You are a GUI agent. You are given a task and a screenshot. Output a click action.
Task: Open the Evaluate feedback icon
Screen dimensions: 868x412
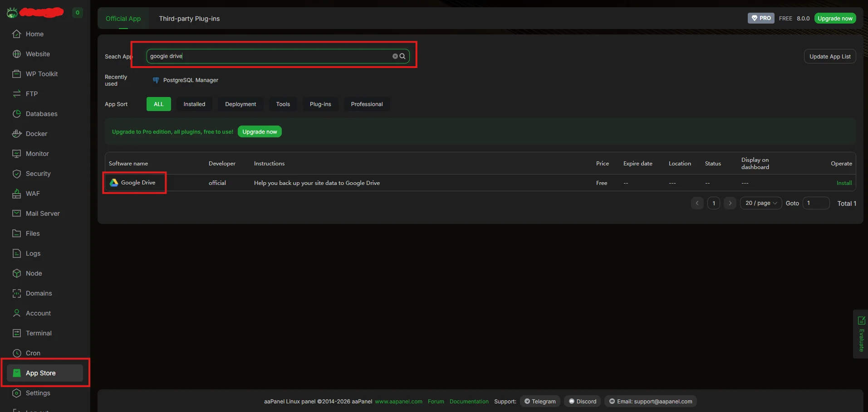[x=861, y=321]
